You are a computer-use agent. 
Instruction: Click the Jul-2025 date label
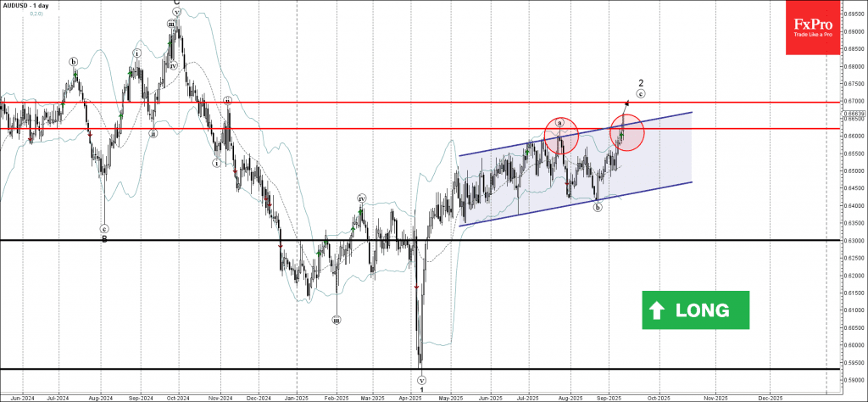point(527,398)
